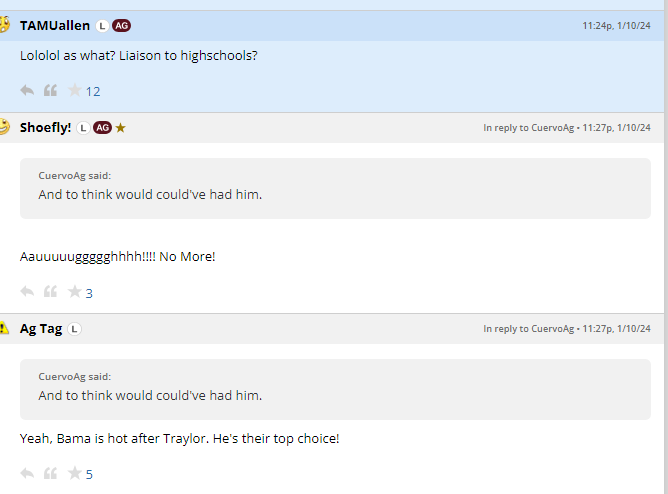Click the L badge next to Ag Tag
This screenshot has height=494, width=668.
pos(75,328)
